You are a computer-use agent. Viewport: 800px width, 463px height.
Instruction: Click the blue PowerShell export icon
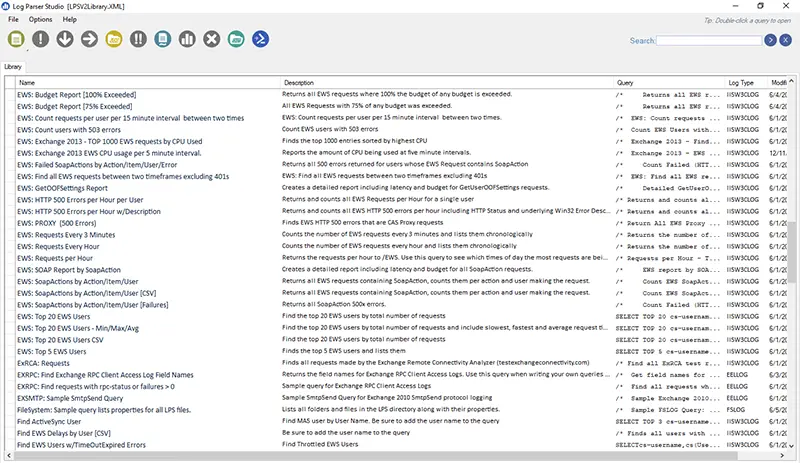coord(261,39)
